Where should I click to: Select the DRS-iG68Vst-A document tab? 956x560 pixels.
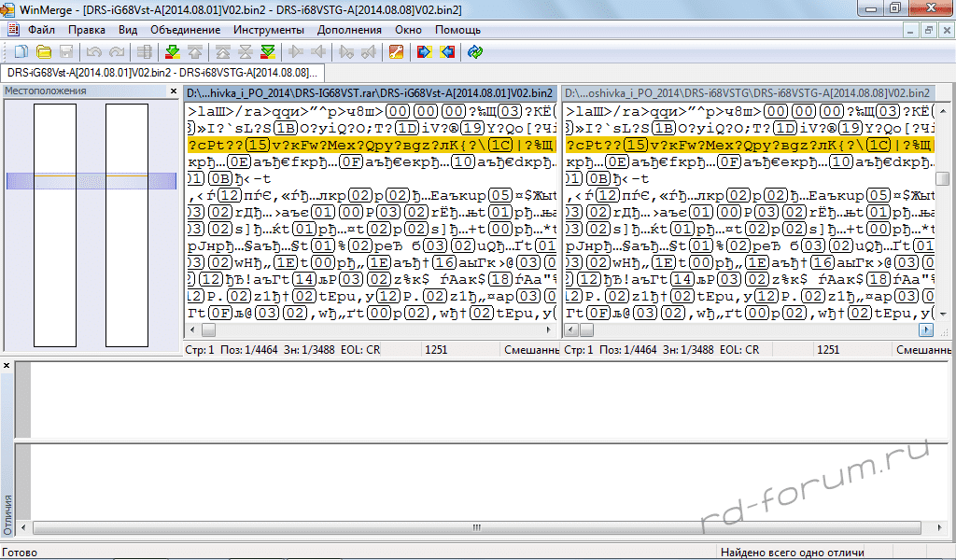point(162,73)
